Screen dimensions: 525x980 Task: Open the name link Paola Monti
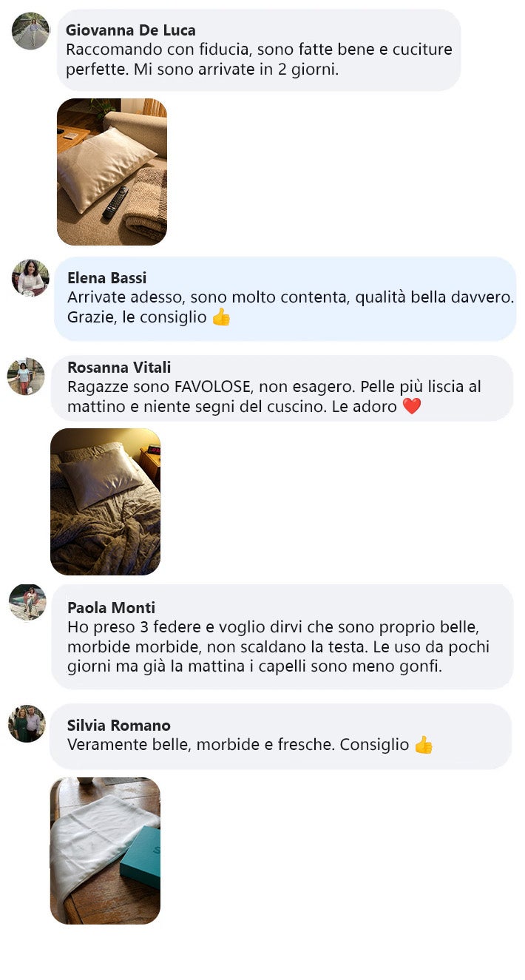pos(111,608)
